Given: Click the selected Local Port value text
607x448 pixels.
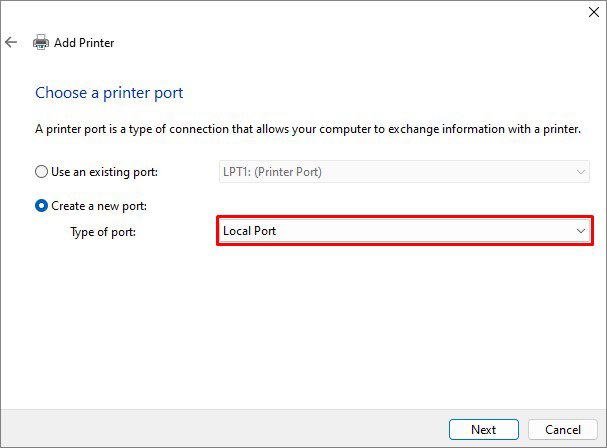Looking at the screenshot, I should coord(249,231).
